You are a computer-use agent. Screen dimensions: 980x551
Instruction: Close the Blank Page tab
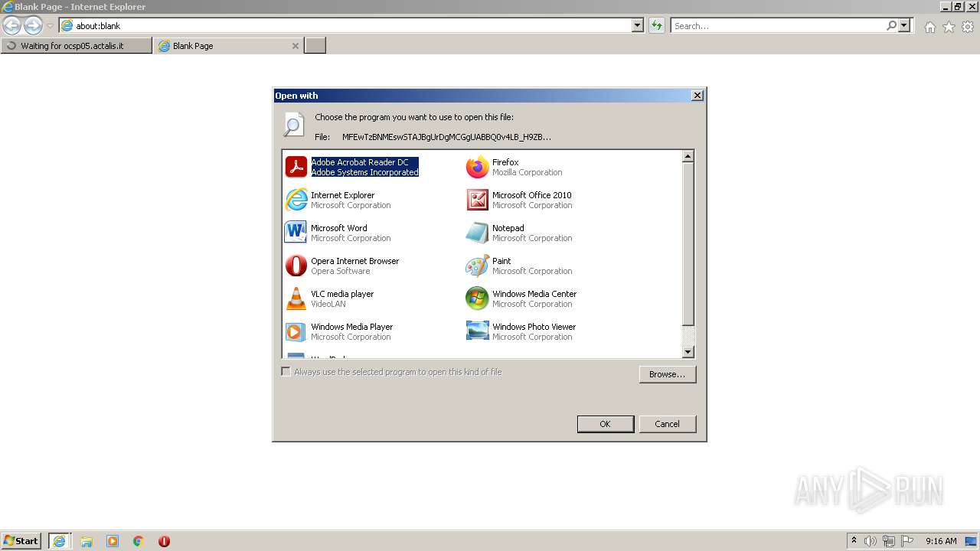coord(296,46)
